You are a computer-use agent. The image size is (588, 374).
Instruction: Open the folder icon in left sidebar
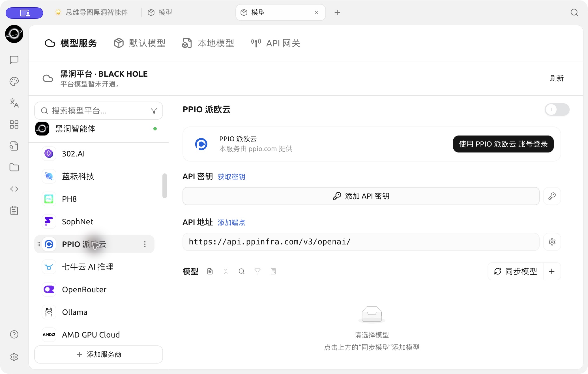[14, 167]
